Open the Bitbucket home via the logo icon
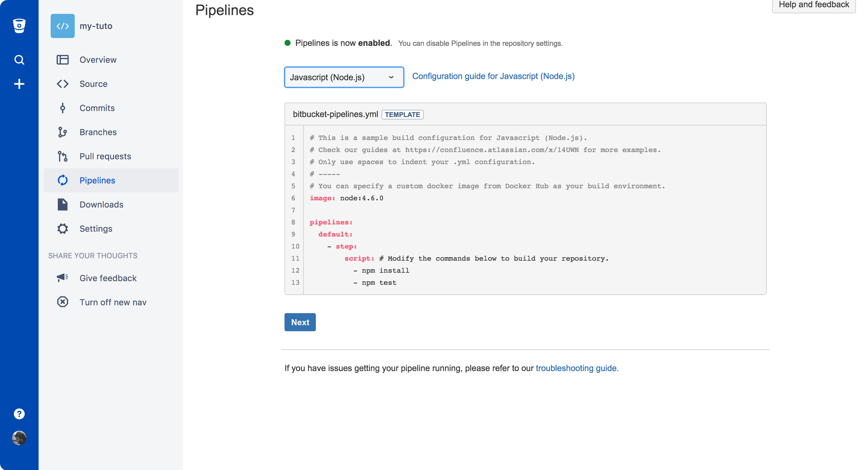 click(19, 26)
